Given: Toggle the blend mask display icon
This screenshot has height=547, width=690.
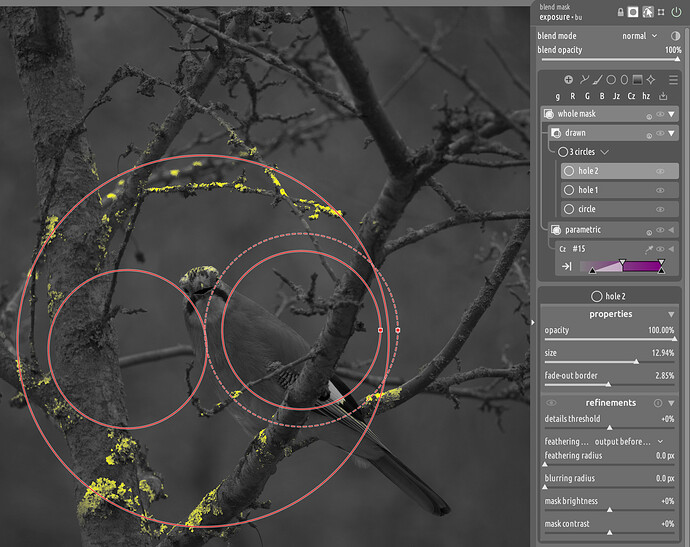Looking at the screenshot, I should (x=633, y=12).
